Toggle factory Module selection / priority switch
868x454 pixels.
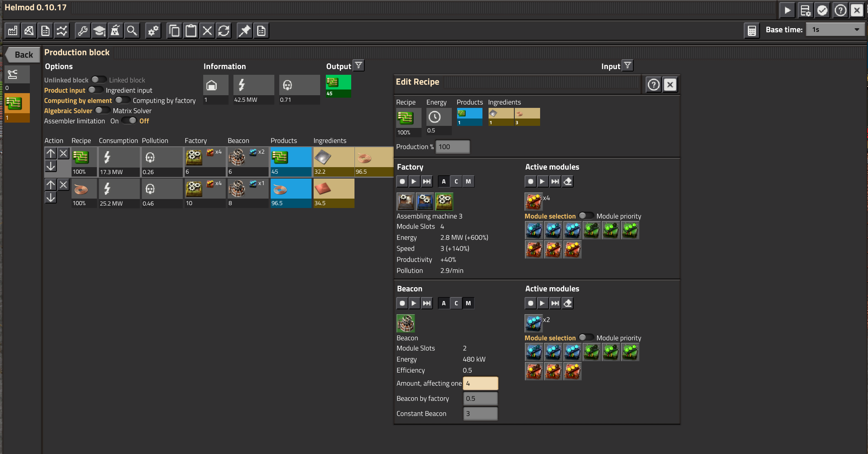586,216
